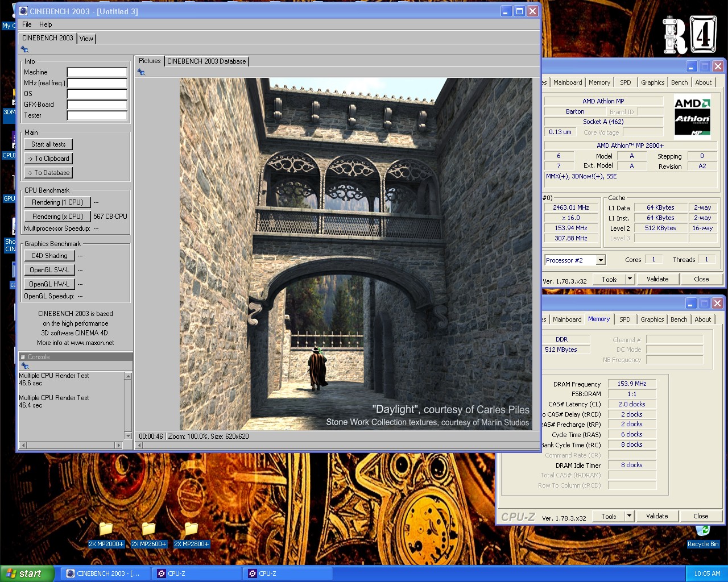
Task: Click the pin icon under the CINEBENCH 2003 tab
Action: [24, 49]
